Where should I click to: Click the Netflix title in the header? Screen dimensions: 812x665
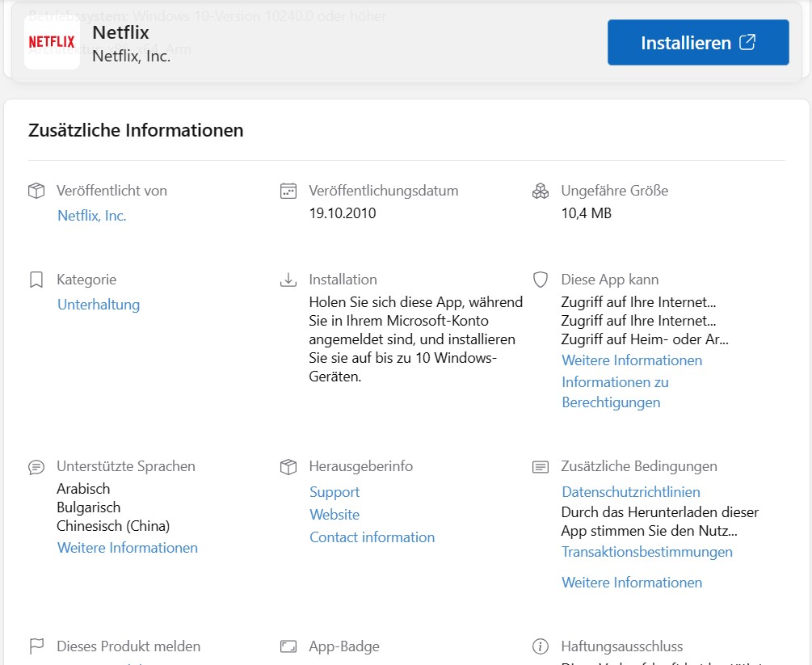tap(120, 32)
